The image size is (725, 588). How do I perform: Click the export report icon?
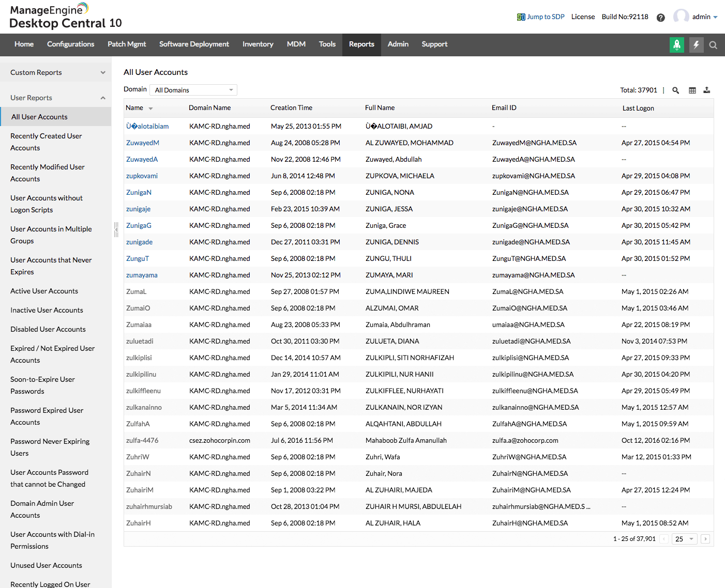tap(707, 90)
